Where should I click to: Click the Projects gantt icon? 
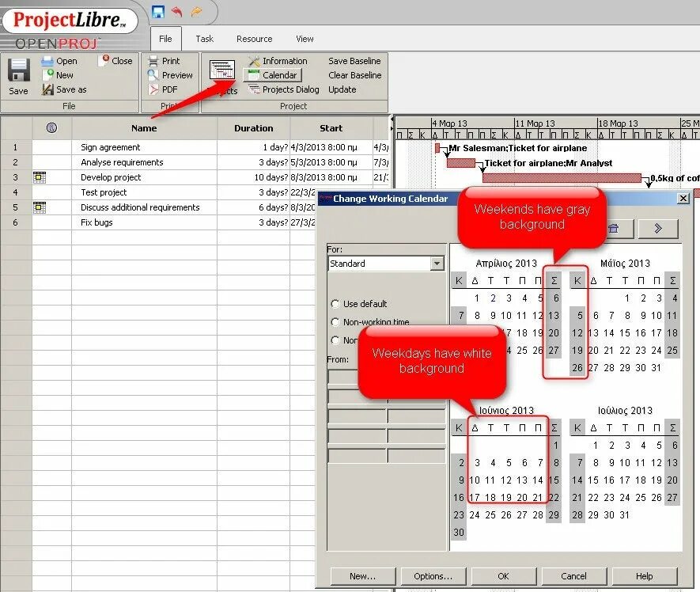(x=222, y=71)
